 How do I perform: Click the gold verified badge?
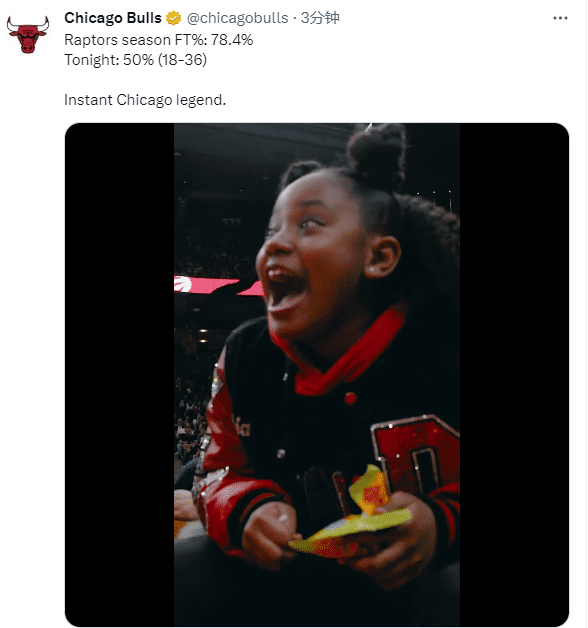point(173,18)
